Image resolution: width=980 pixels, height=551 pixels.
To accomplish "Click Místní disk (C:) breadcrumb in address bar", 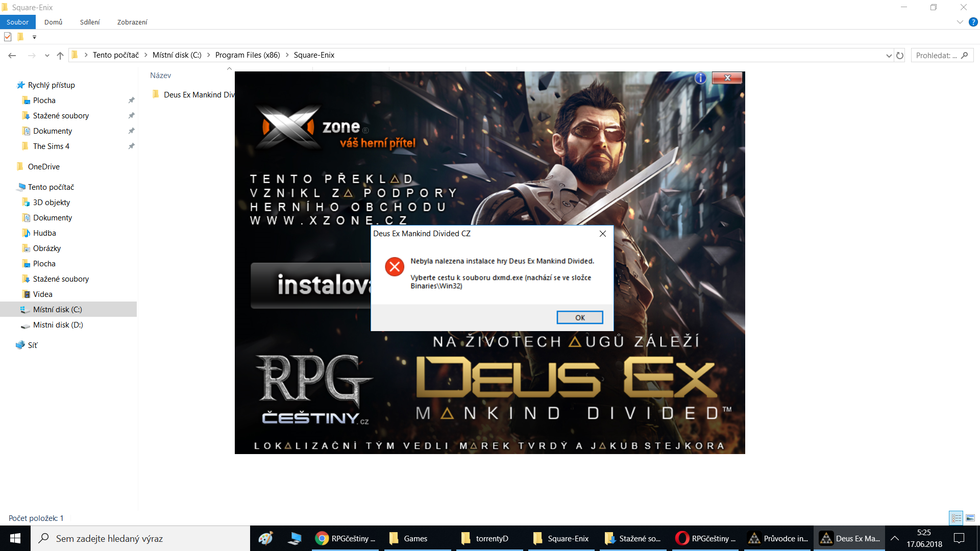I will [x=177, y=55].
